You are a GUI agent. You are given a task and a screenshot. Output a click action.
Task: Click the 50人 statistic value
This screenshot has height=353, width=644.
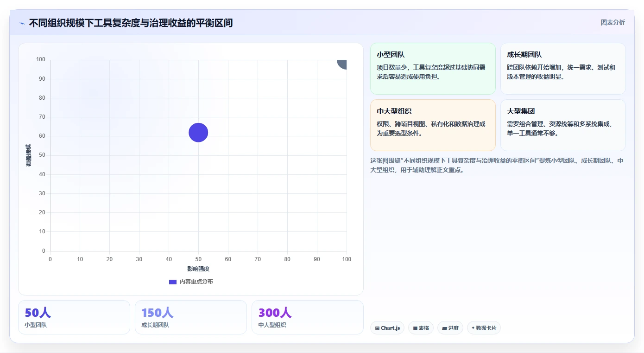pyautogui.click(x=38, y=313)
